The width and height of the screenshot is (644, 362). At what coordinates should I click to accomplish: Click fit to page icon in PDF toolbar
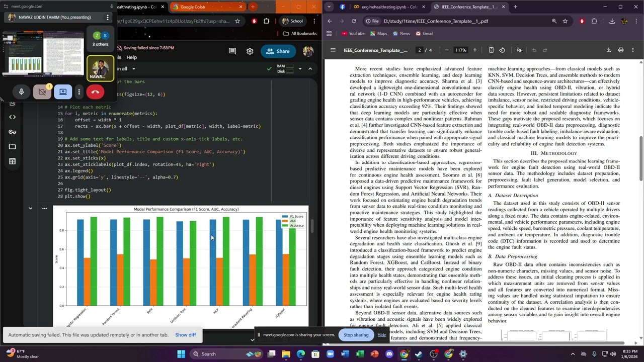tap(491, 50)
